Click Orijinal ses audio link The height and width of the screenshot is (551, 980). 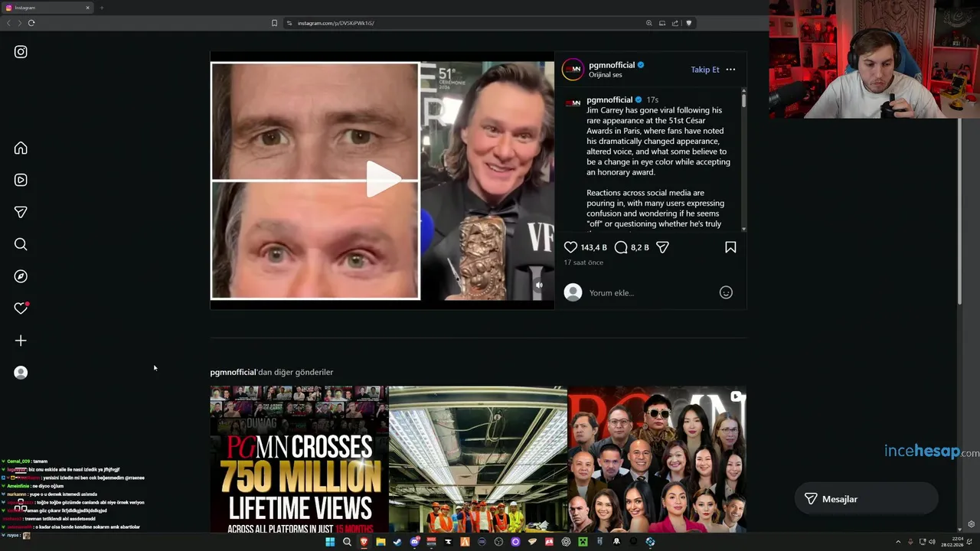tap(605, 75)
